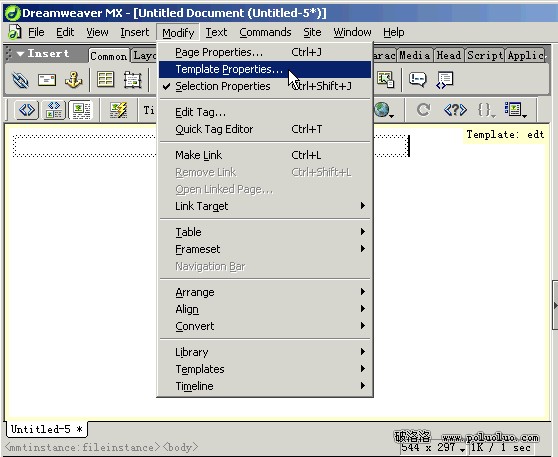This screenshot has height=457, width=558.
Task: Click the Refresh Design View icon
Action: coord(423,110)
